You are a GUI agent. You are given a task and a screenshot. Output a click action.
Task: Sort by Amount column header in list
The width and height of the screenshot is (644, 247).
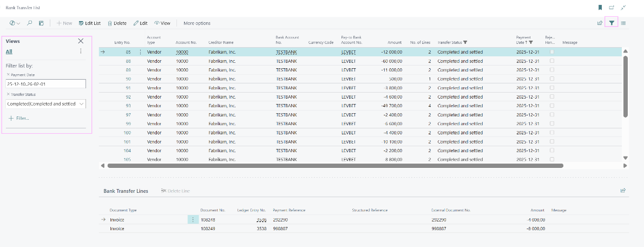[395, 42]
